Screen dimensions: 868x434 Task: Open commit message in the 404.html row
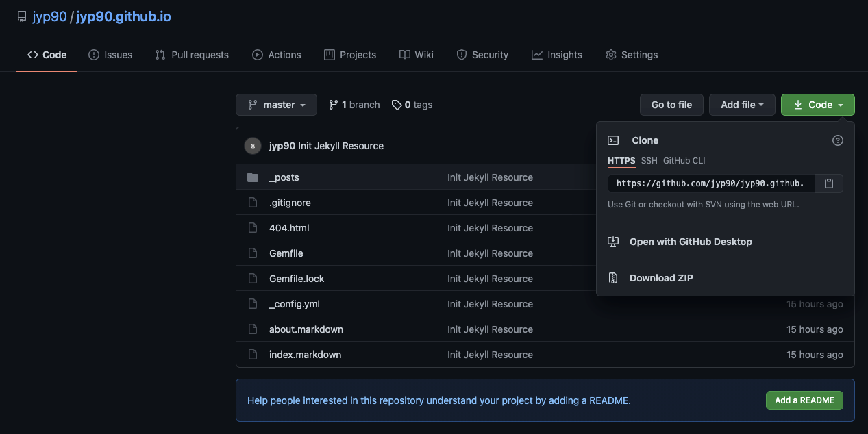click(x=490, y=228)
